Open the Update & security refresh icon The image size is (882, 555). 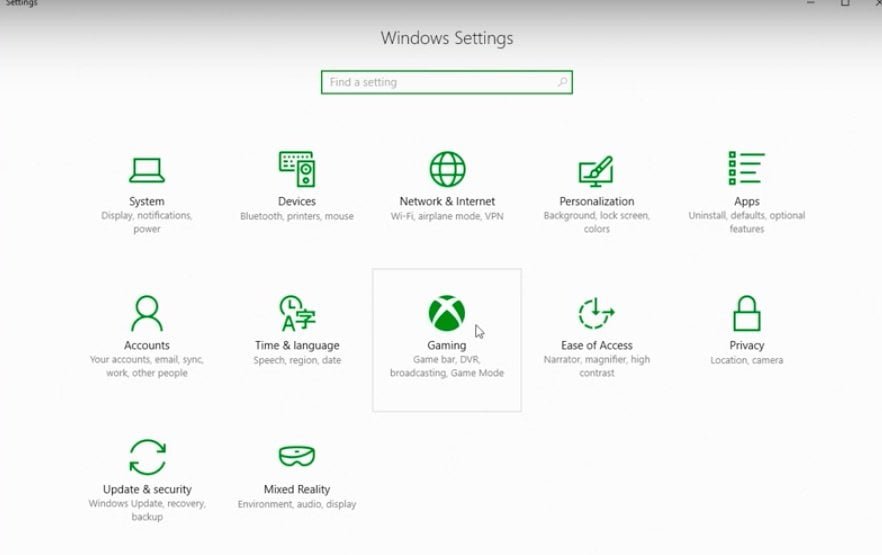(147, 457)
